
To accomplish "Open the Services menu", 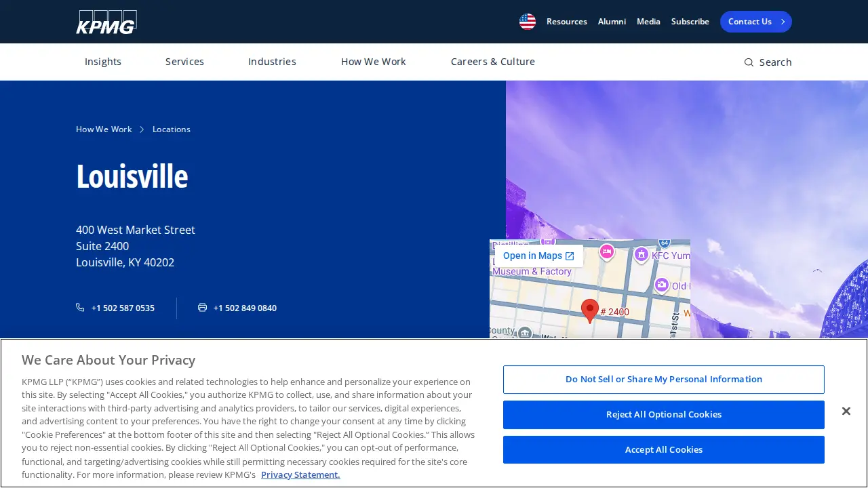I will [x=184, y=62].
